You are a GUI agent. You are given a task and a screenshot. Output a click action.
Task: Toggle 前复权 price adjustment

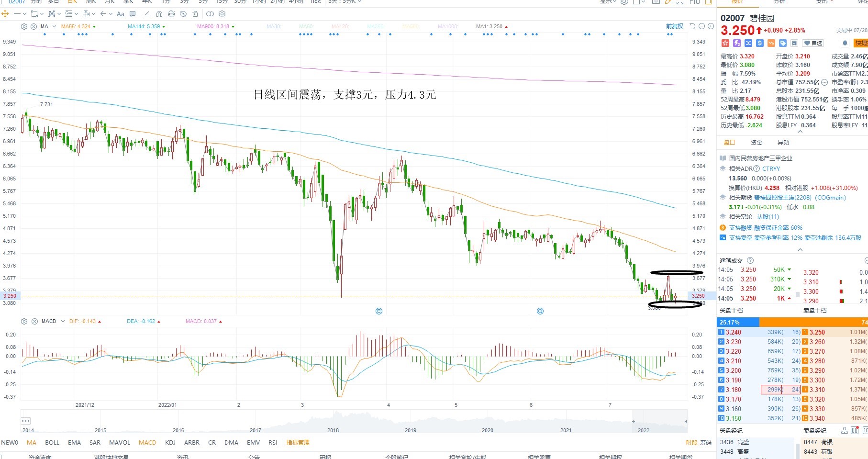[x=675, y=26]
